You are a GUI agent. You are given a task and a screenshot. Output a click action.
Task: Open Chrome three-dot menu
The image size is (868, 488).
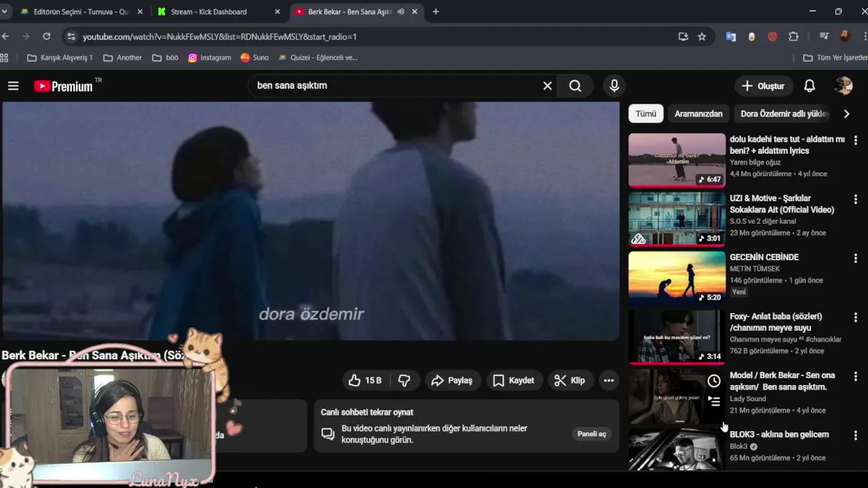(864, 37)
